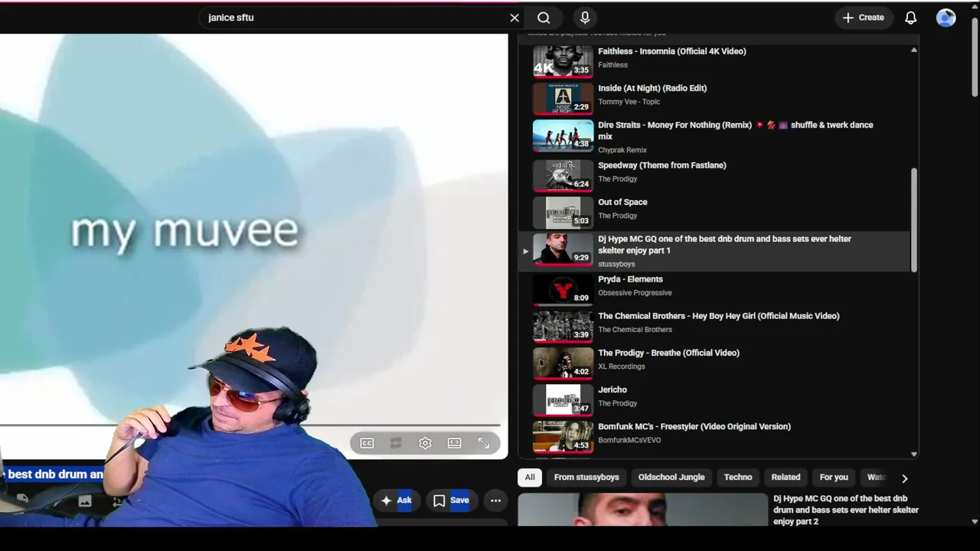This screenshot has height=551, width=980.
Task: Click the playlist panel scrollbar thumb
Action: click(913, 220)
